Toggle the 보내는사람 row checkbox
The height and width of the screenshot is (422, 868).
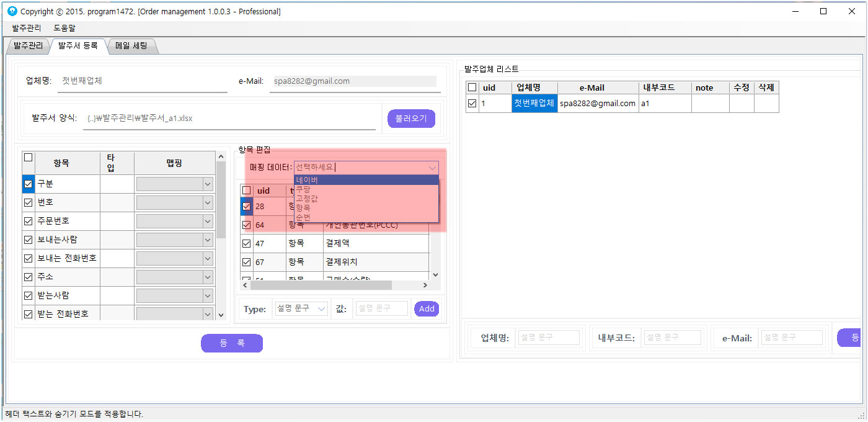pyautogui.click(x=28, y=240)
